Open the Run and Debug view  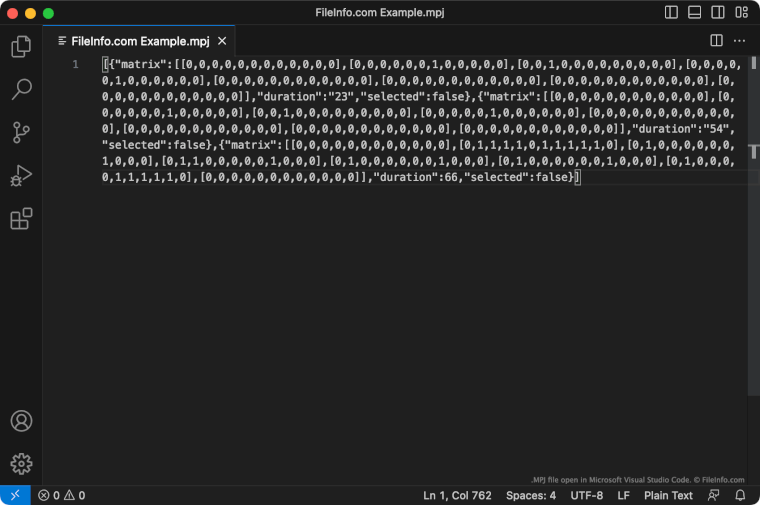tap(21, 176)
